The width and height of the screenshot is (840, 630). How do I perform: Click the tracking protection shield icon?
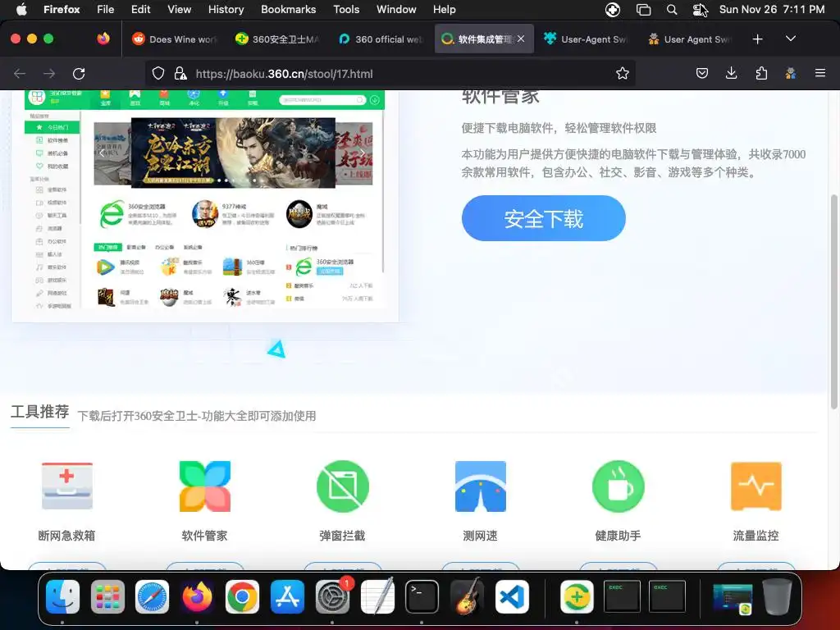158,73
